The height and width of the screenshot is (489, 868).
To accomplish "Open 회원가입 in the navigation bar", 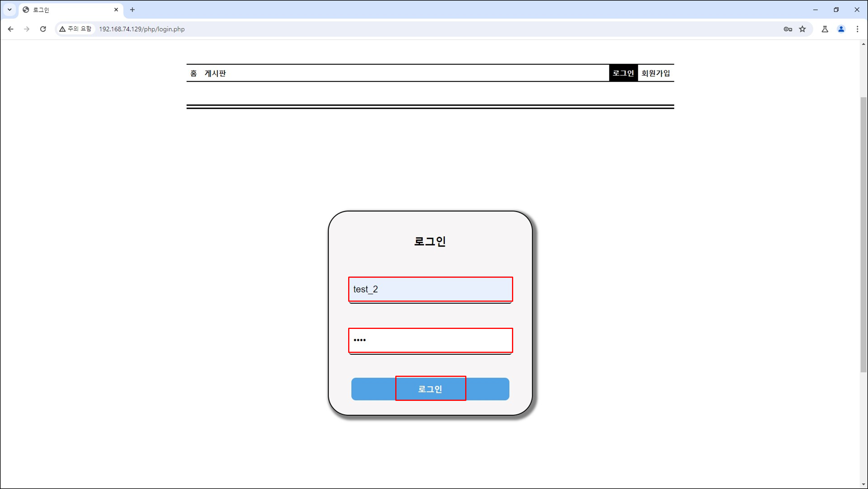I will click(x=655, y=73).
